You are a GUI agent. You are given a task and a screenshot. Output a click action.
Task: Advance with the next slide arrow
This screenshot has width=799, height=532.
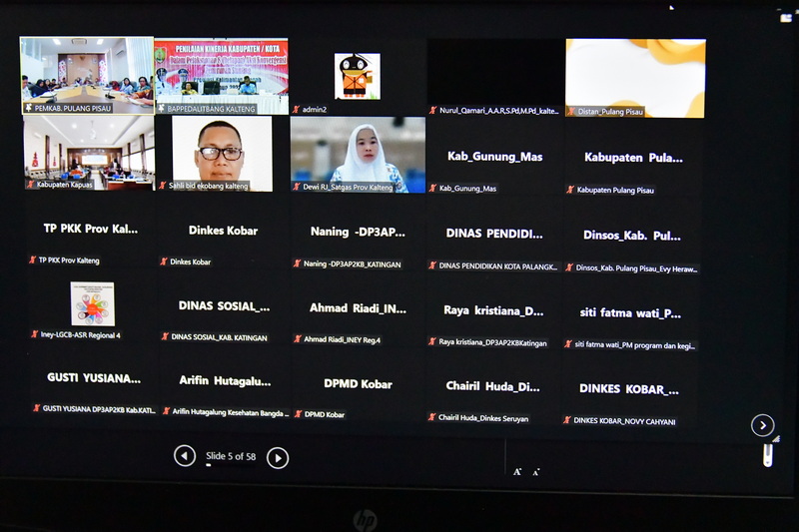click(x=278, y=458)
